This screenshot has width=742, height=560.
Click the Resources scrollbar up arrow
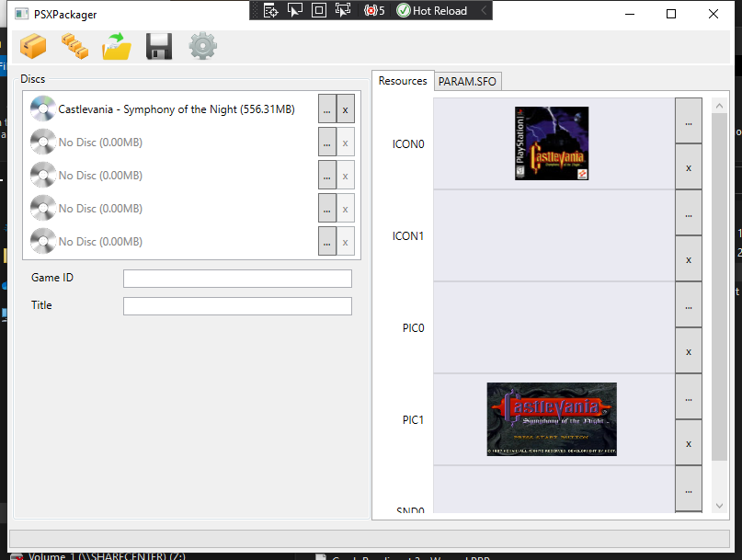[x=719, y=106]
